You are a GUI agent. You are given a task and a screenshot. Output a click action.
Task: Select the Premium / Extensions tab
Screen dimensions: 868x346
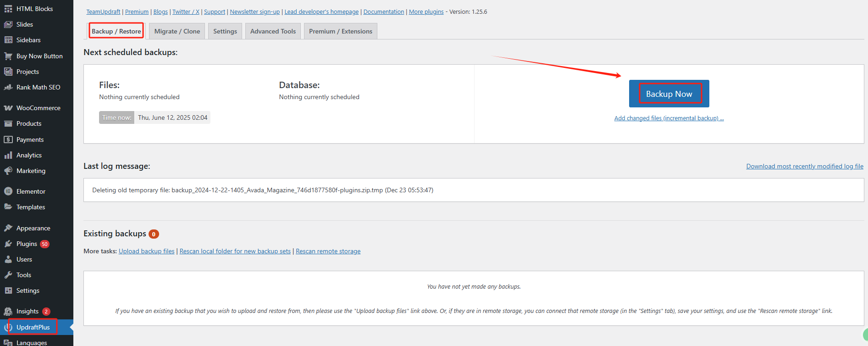(340, 31)
